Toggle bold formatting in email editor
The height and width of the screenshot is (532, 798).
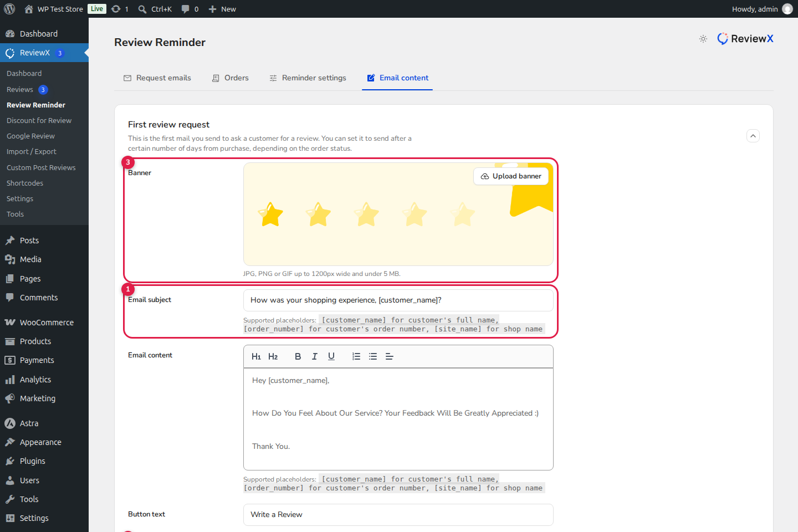298,356
